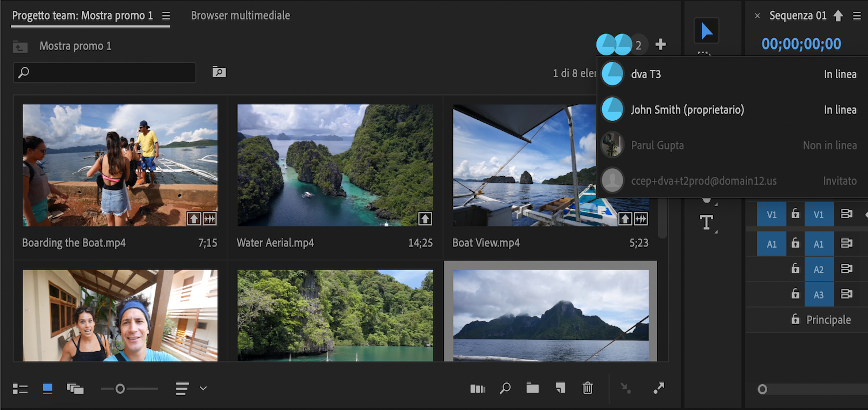This screenshot has height=410, width=868.
Task: Toggle track targeting for A2
Action: coord(818,269)
